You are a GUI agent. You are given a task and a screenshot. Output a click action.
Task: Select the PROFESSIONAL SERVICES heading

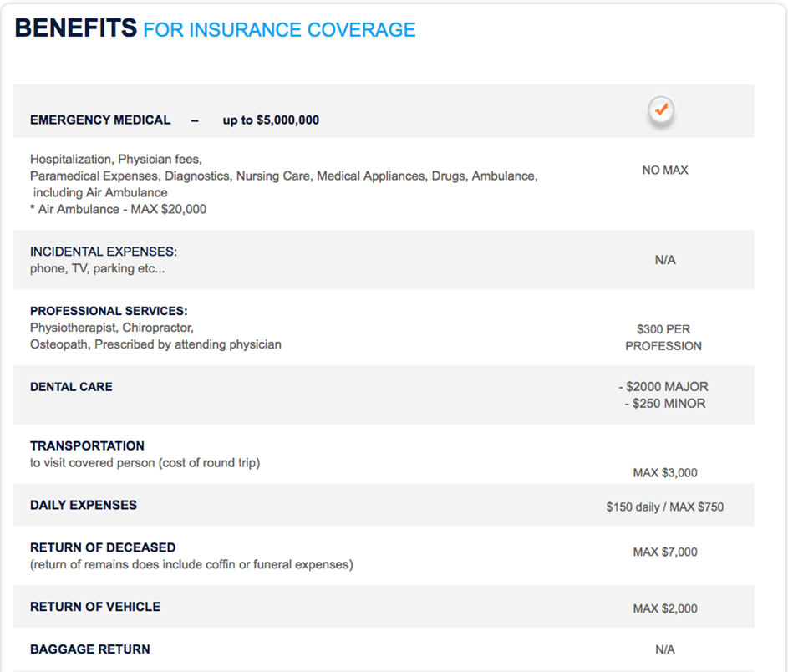[x=109, y=311]
